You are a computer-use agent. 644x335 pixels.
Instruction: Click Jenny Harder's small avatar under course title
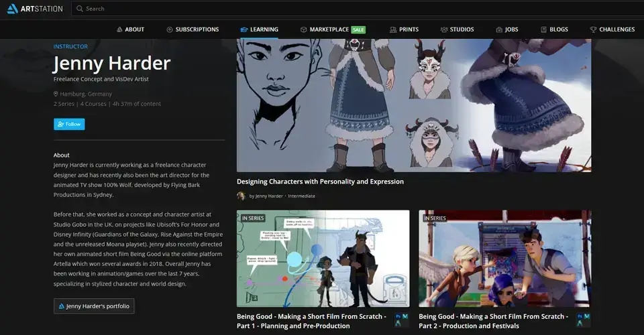pos(241,196)
